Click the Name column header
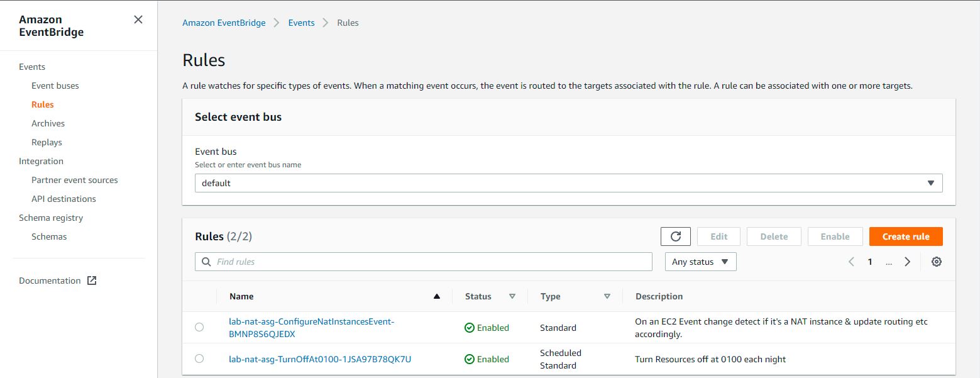 point(241,296)
